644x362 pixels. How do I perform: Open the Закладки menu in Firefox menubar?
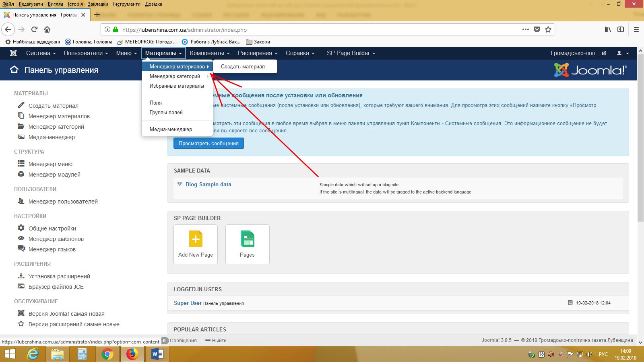pos(98,4)
